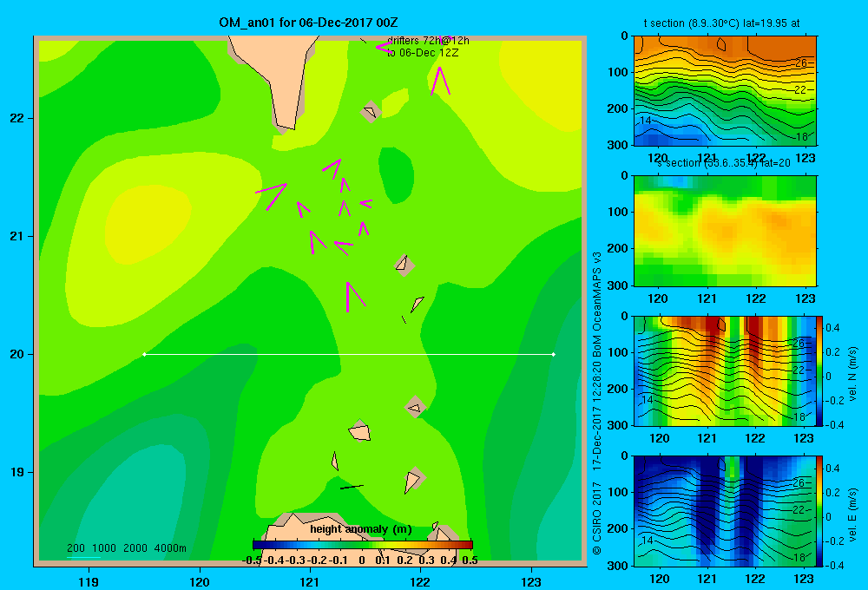Click longitude label 119 below main map
The width and height of the screenshot is (868, 590).
(x=89, y=581)
